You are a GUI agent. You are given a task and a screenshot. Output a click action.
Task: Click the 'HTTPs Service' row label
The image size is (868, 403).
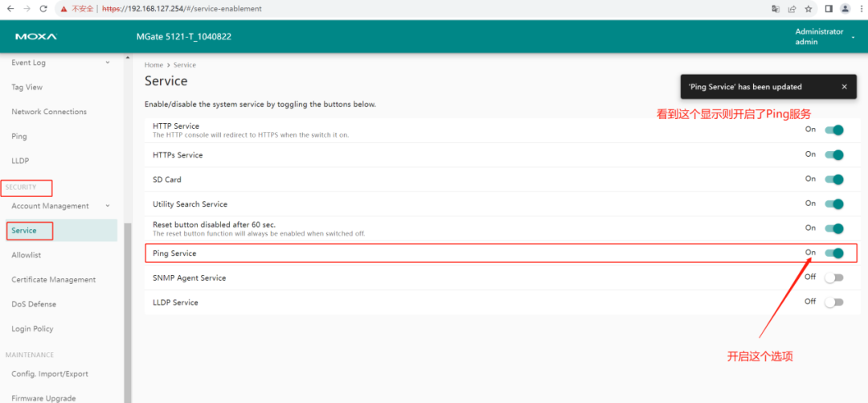178,154
